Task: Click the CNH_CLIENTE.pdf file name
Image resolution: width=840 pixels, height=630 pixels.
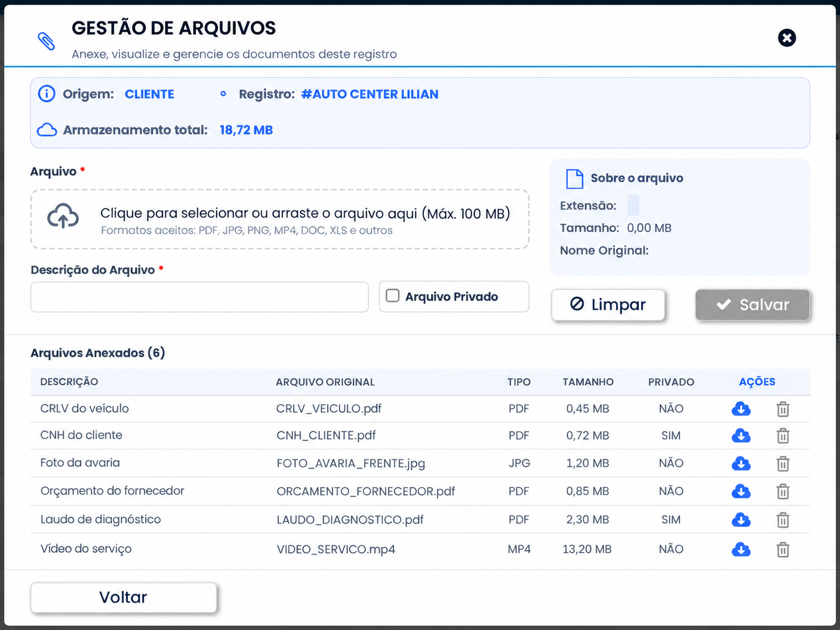Action: (326, 435)
